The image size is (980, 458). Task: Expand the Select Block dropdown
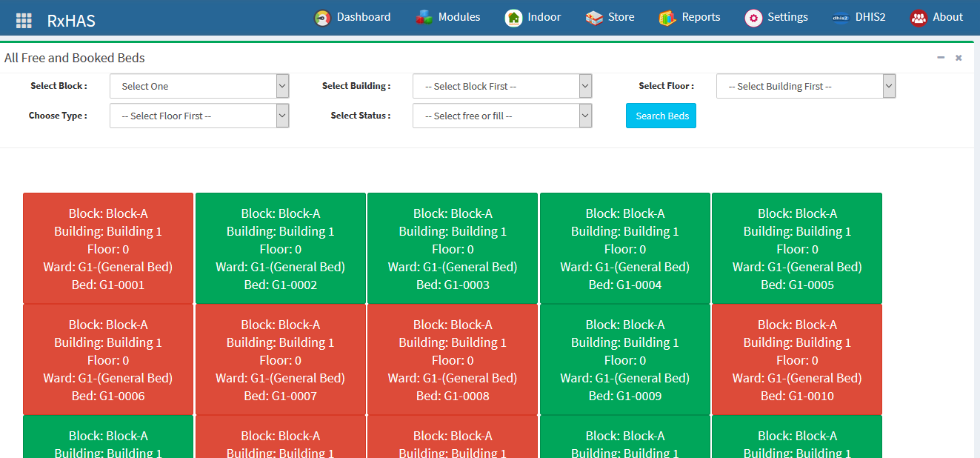199,86
